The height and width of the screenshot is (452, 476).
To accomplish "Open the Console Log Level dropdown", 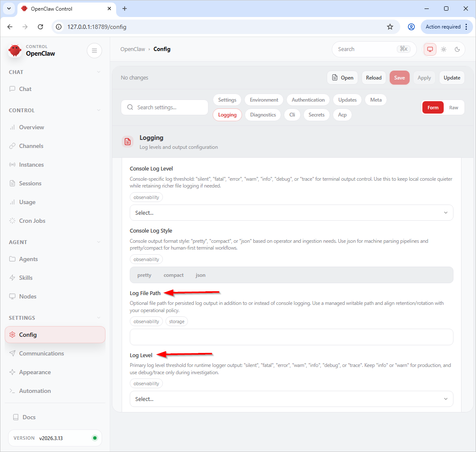I will point(291,213).
